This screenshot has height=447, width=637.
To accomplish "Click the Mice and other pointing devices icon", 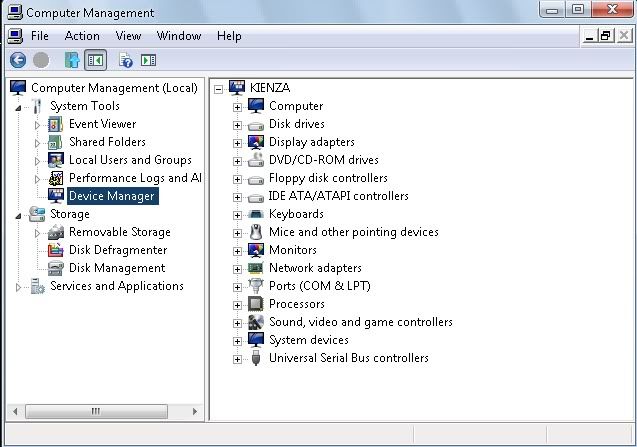I will [256, 232].
